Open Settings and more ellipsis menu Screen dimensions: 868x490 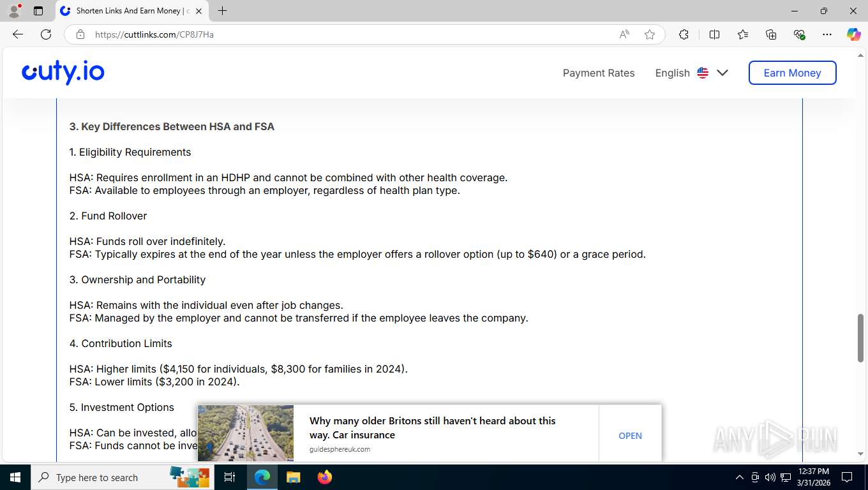[x=827, y=34]
